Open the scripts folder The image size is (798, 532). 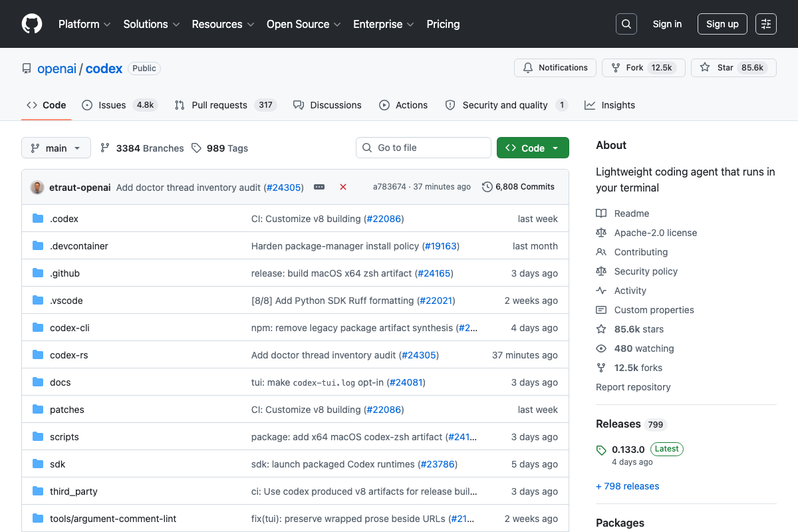point(65,437)
